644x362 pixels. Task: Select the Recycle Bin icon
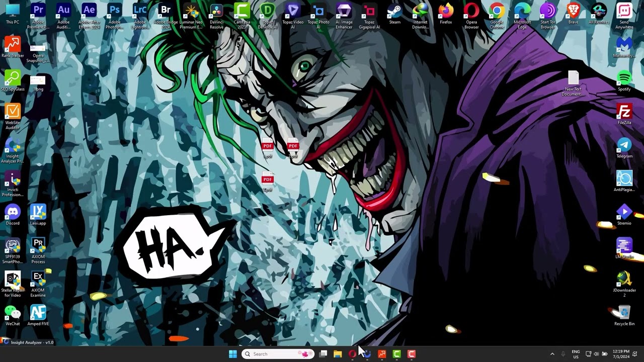tap(624, 316)
